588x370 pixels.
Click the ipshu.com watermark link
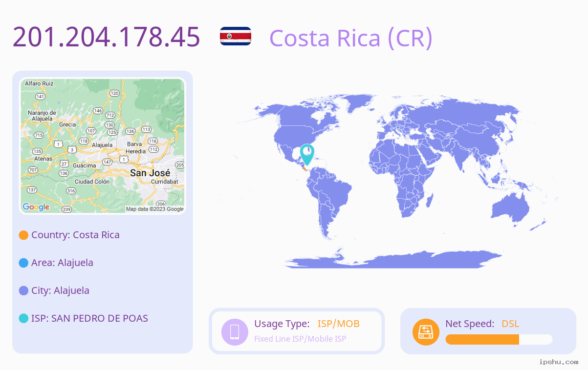[x=559, y=362]
